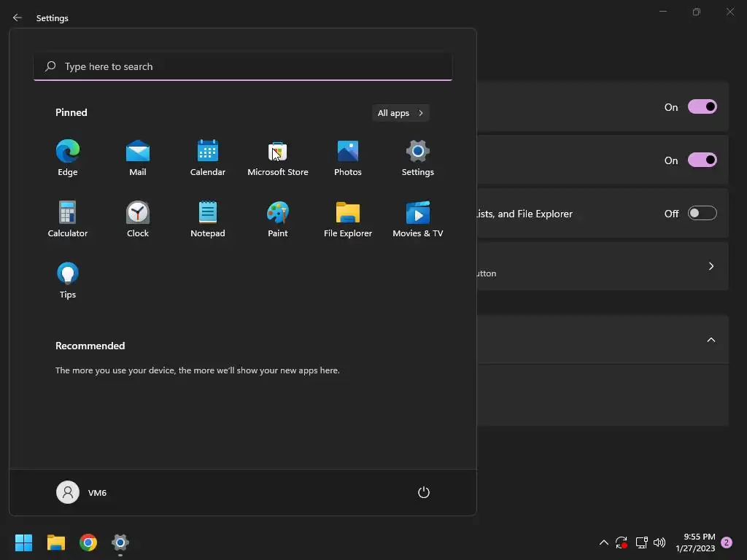This screenshot has width=747, height=560.
Task: Open the File Explorer pinned app
Action: pos(348,219)
